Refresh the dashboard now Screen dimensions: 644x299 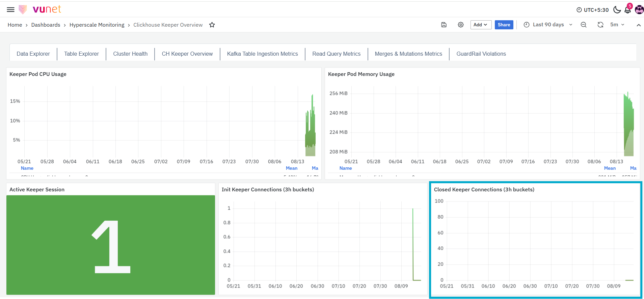tap(600, 25)
